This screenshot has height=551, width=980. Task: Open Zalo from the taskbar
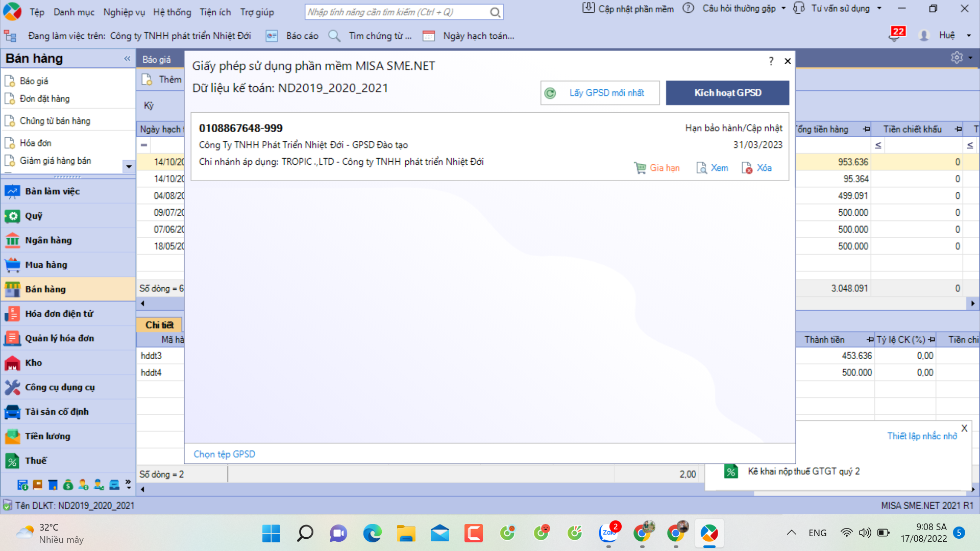608,533
